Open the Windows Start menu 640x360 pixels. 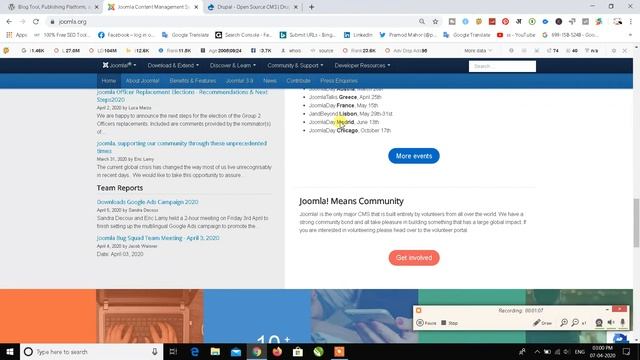pos(10,351)
